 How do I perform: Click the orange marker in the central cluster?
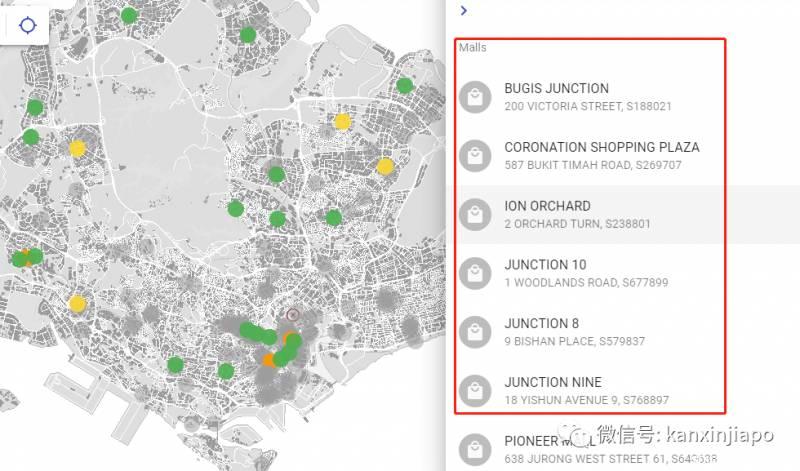[x=269, y=360]
